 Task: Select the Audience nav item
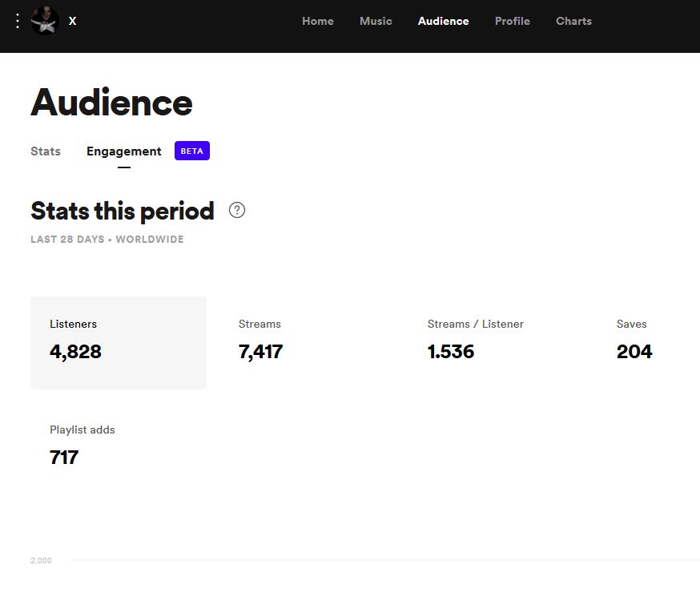pyautogui.click(x=443, y=21)
